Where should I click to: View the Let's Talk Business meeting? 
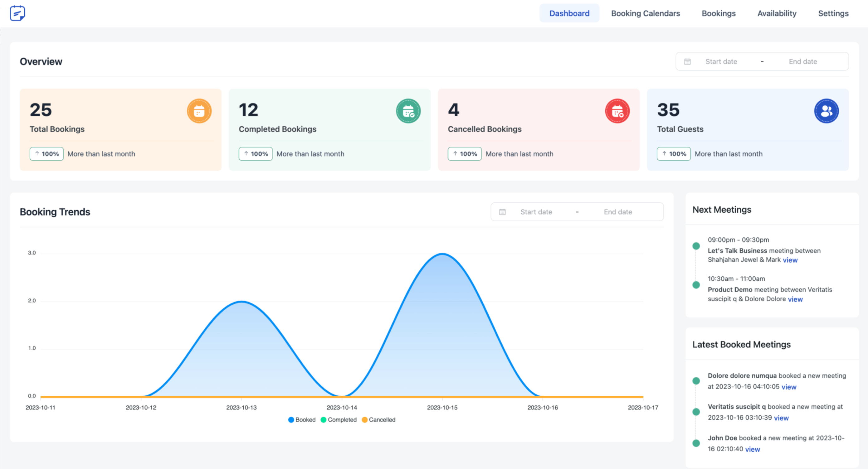coord(791,259)
